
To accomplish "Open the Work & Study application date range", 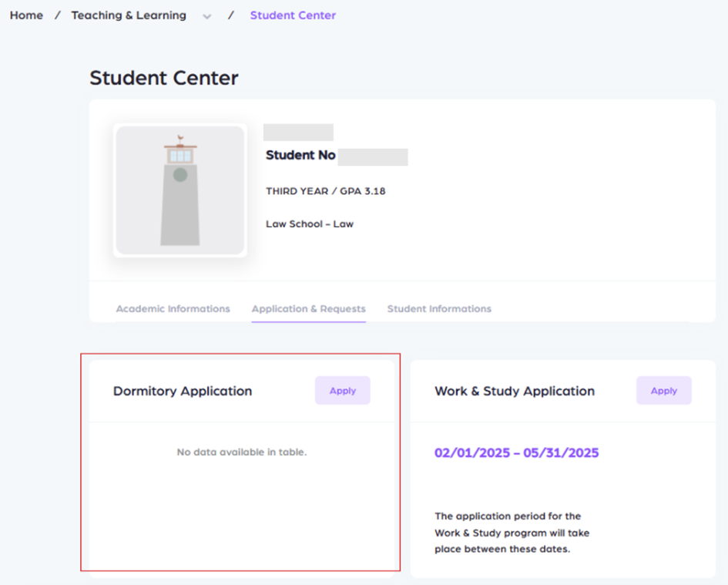I will (x=516, y=452).
